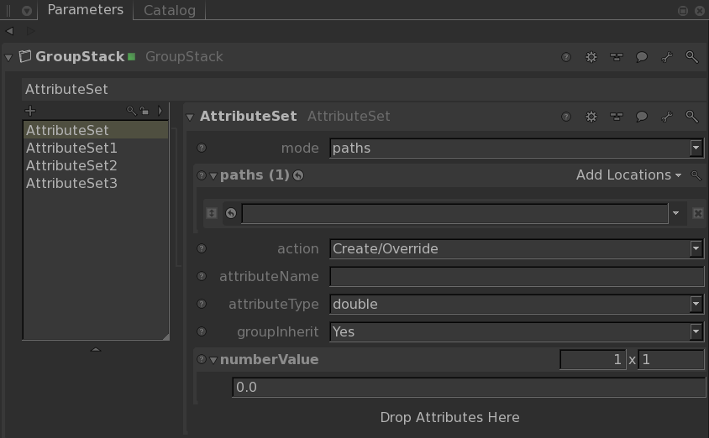Click the numberValue 0.0 field

pyautogui.click(x=467, y=387)
